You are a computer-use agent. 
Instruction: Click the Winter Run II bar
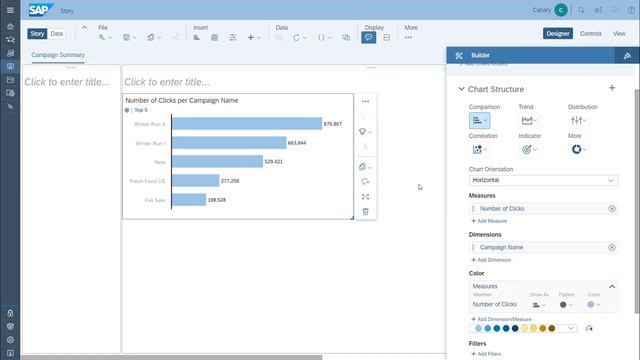point(247,124)
